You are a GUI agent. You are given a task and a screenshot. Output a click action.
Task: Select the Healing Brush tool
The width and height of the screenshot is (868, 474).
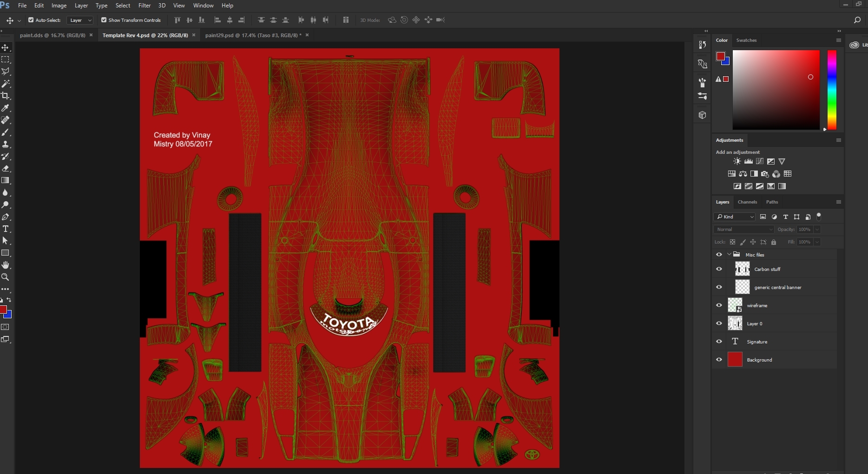click(6, 120)
